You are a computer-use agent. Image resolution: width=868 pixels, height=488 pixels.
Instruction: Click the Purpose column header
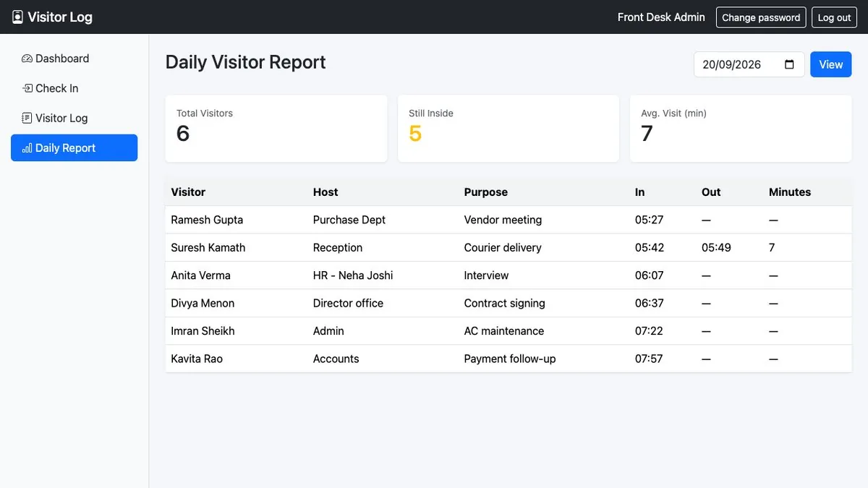pyautogui.click(x=486, y=192)
